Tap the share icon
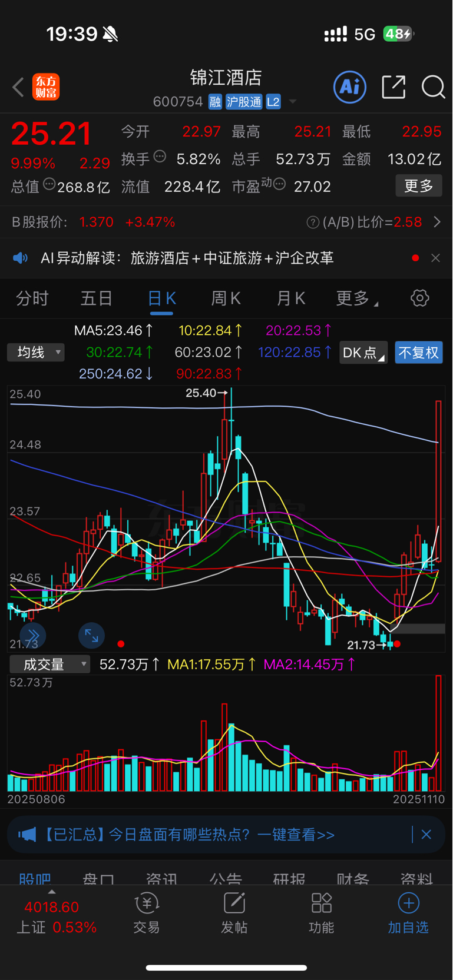Image resolution: width=453 pixels, height=980 pixels. [x=394, y=87]
